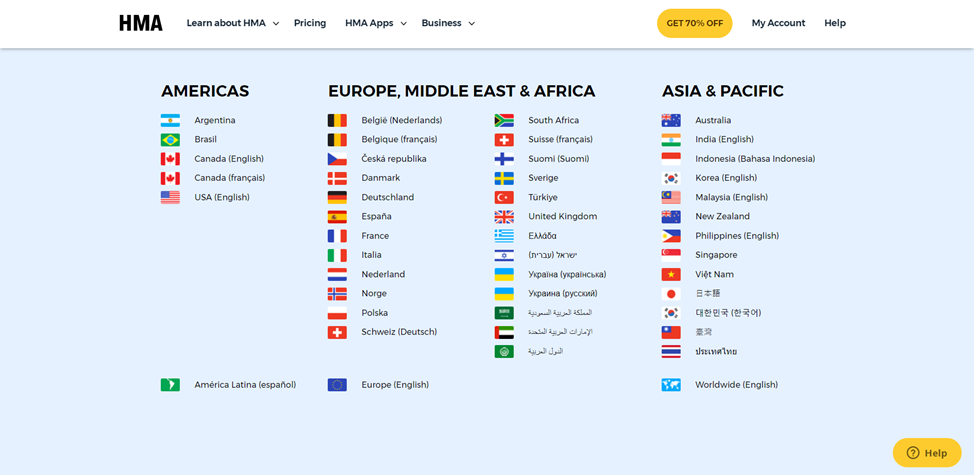The height and width of the screenshot is (475, 974).
Task: Open Help in the top navigation
Action: click(835, 23)
